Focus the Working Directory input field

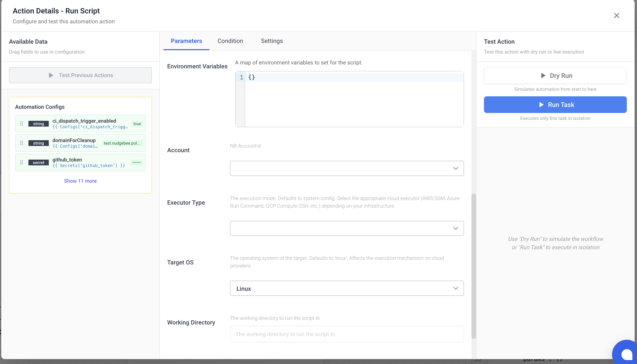click(x=347, y=334)
